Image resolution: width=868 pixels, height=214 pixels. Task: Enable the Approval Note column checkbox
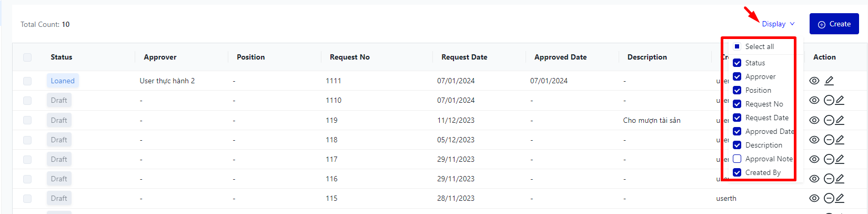pyautogui.click(x=737, y=159)
